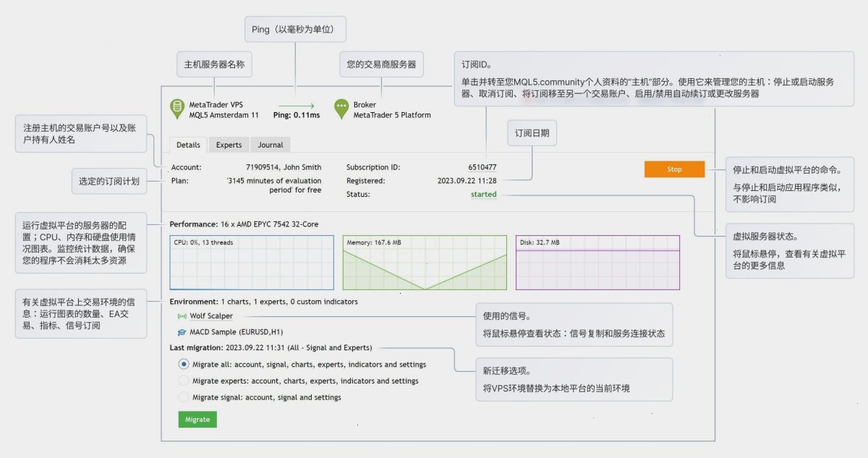Click the MQL5 Amsterdam 11 server name
868x458 pixels.
[x=224, y=115]
